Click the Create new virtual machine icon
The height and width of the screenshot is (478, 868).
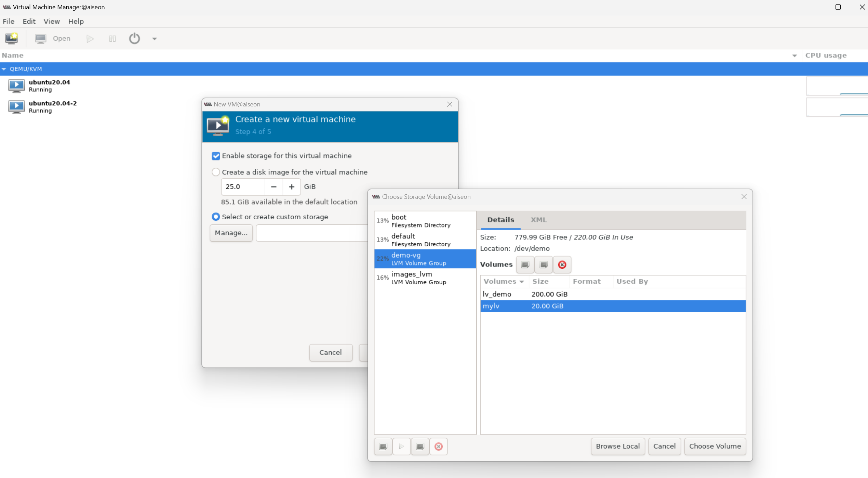(11, 38)
